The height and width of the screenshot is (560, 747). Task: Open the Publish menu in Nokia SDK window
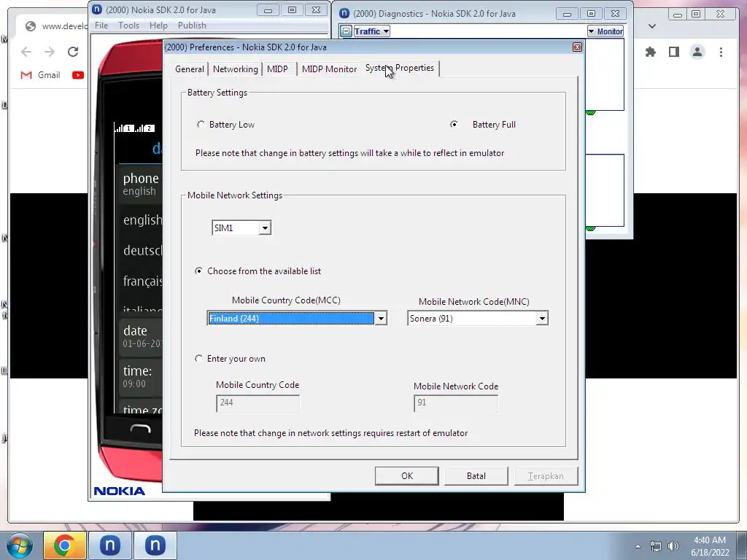pos(192,26)
